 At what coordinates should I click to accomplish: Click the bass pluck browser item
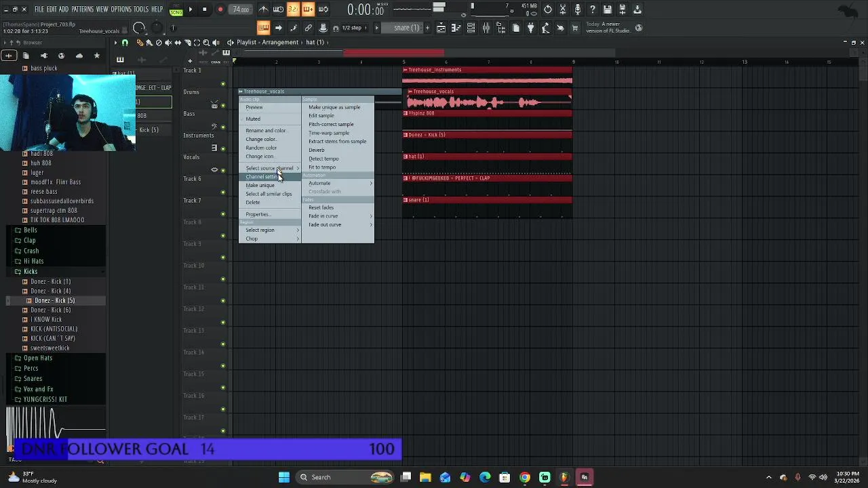coord(44,68)
